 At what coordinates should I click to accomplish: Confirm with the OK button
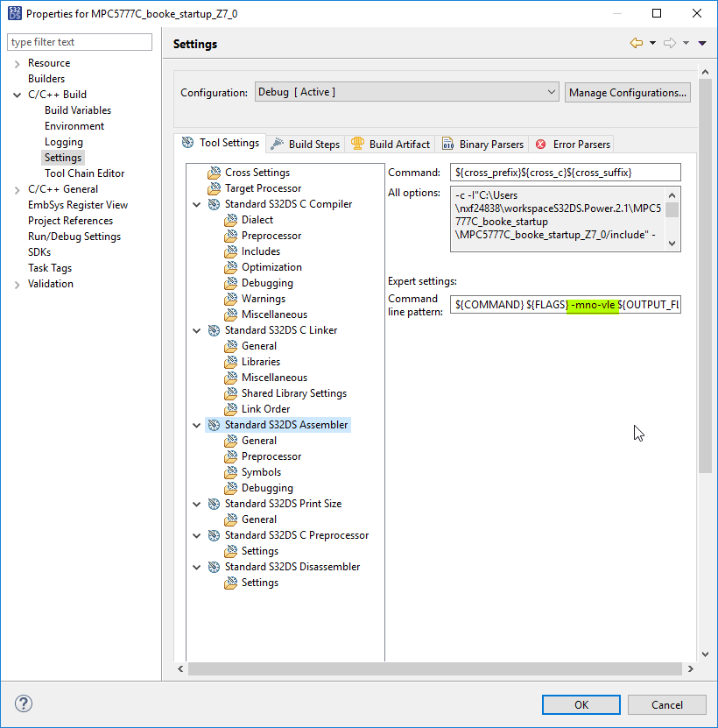581,705
